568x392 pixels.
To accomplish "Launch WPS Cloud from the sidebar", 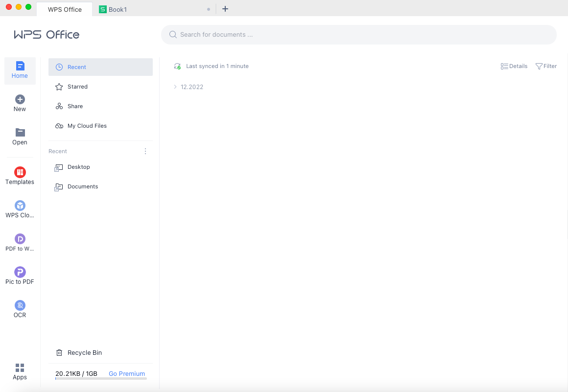I will pos(20,209).
